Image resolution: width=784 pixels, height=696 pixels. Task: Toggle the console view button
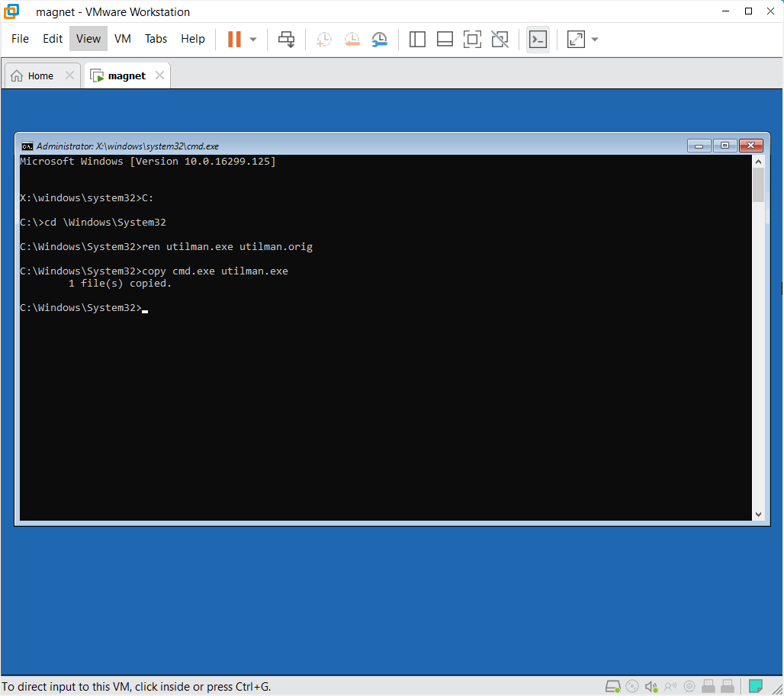pyautogui.click(x=538, y=39)
